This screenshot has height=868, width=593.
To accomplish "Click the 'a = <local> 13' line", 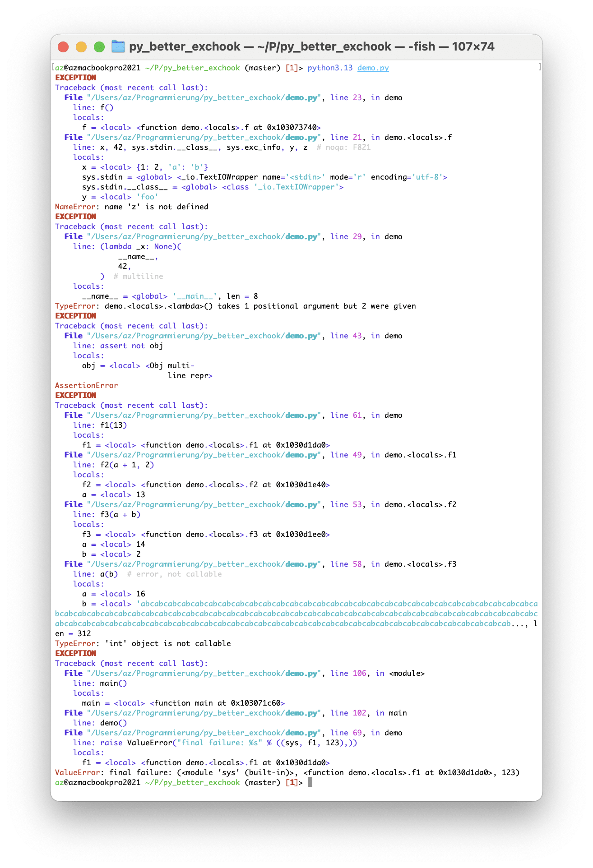I will (113, 494).
